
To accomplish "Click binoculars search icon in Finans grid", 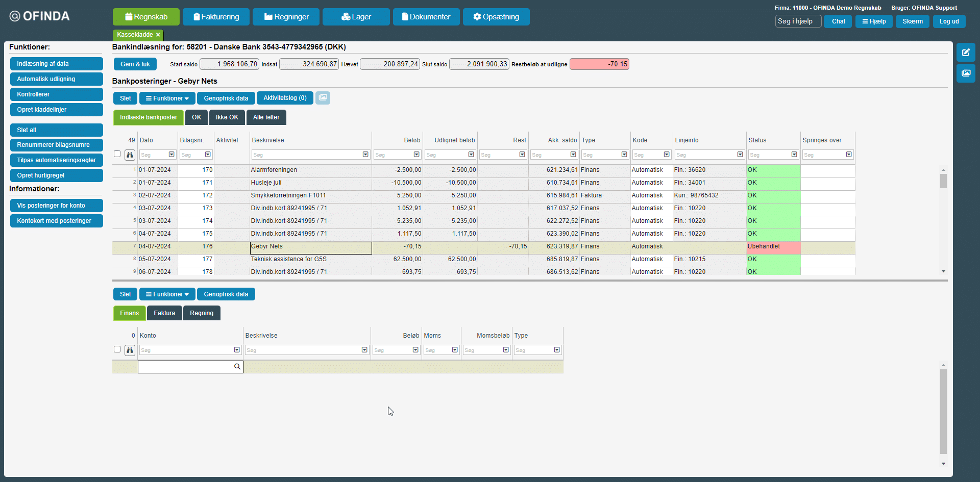I will coord(130,350).
